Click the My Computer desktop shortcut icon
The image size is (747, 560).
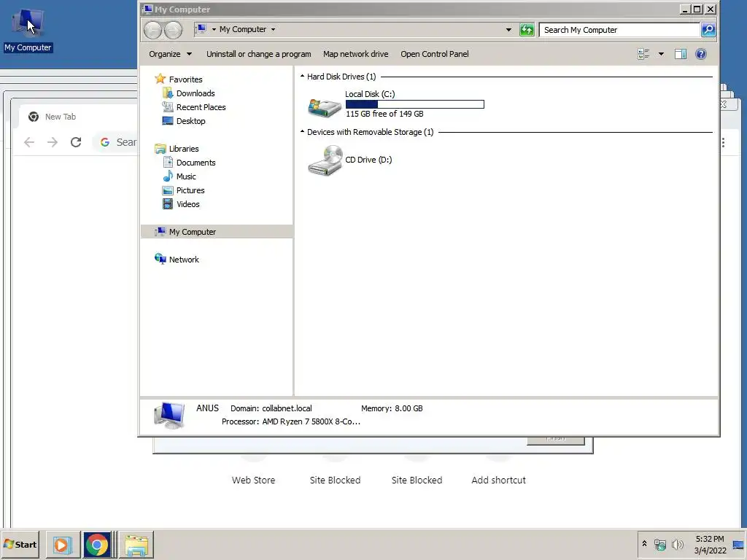pos(28,23)
